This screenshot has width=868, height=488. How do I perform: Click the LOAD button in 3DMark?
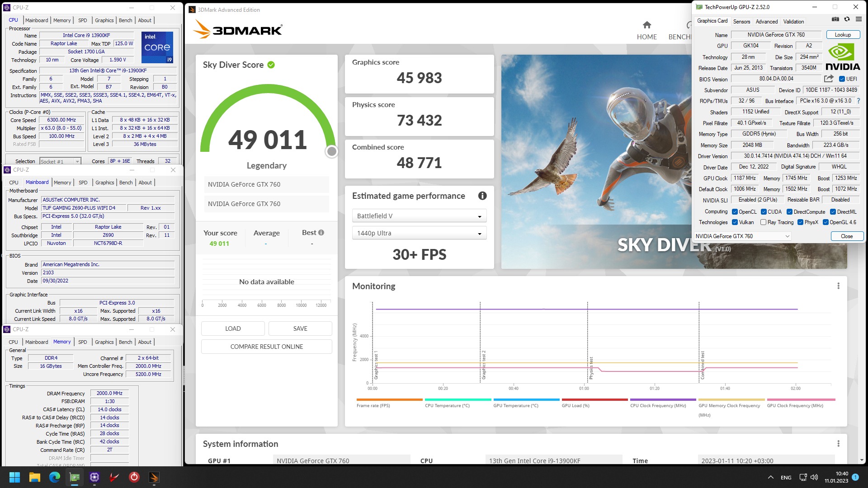pos(233,328)
